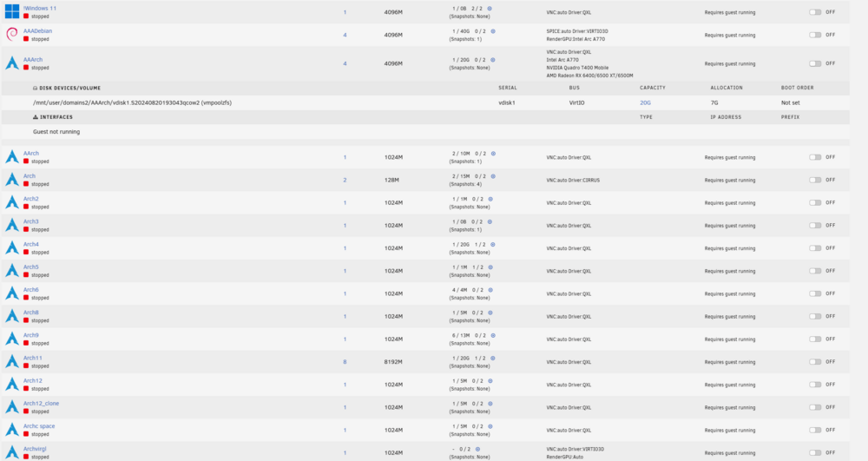Viewport: 868px width, 461px height.
Task: Click disk info icon in Windows 11 row
Action: (490, 9)
